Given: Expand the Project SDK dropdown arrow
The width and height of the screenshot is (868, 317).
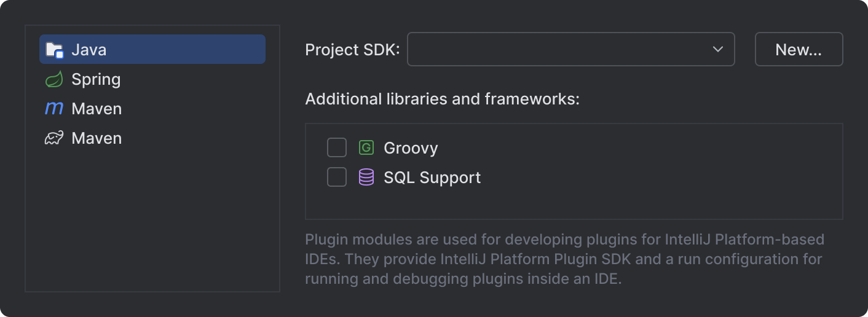Looking at the screenshot, I should pyautogui.click(x=717, y=49).
